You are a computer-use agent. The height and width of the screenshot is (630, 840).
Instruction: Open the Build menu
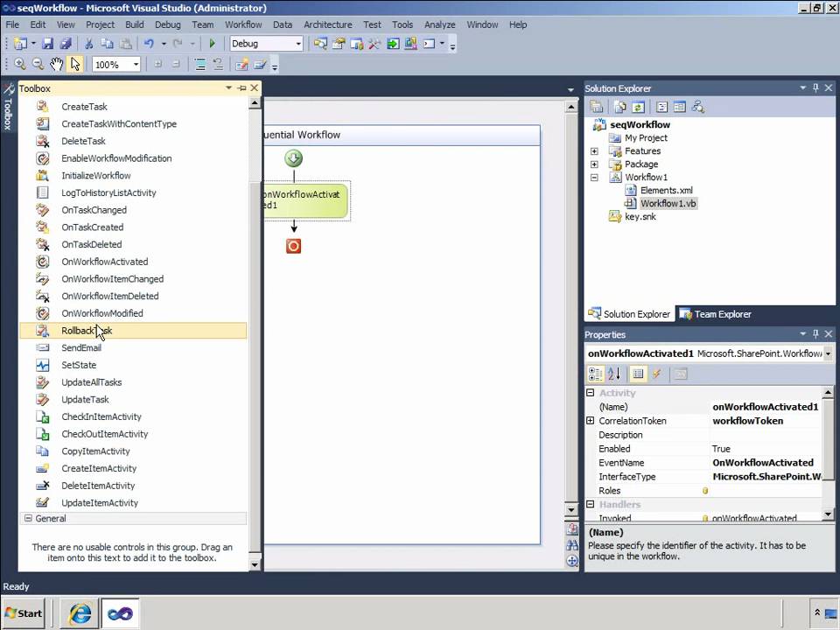tap(135, 24)
